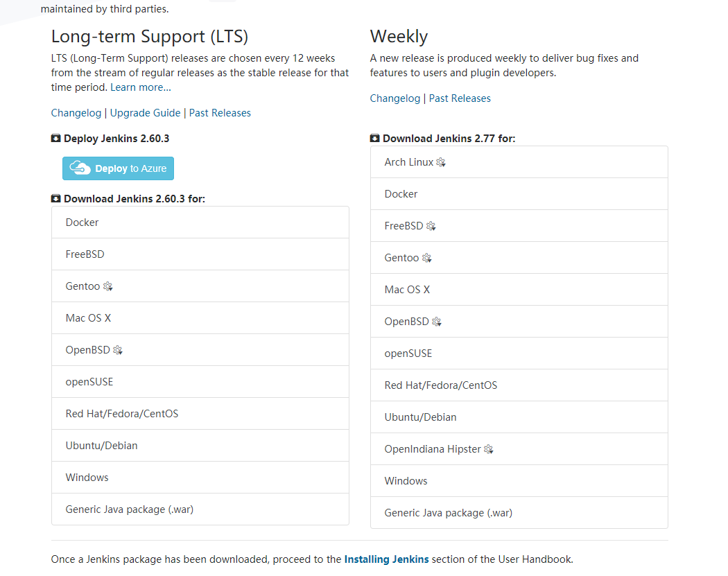
Task: Click the gear icon beside LTS Gentoo
Action: click(107, 286)
